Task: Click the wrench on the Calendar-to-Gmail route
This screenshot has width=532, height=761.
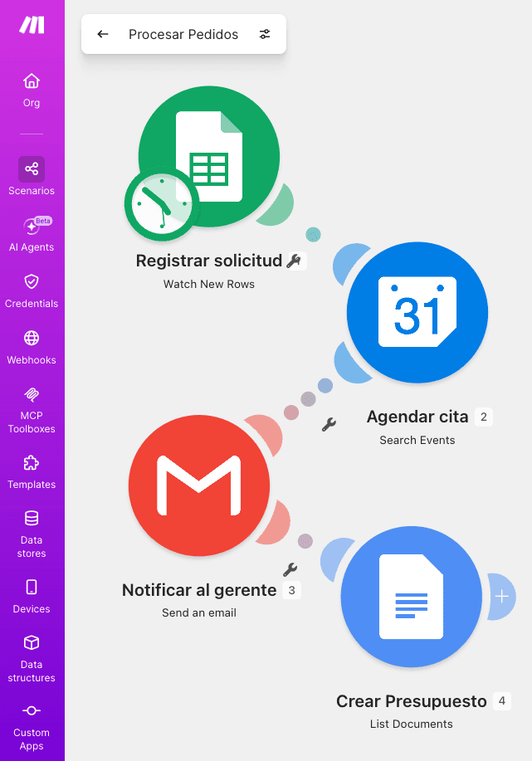Action: 329,424
